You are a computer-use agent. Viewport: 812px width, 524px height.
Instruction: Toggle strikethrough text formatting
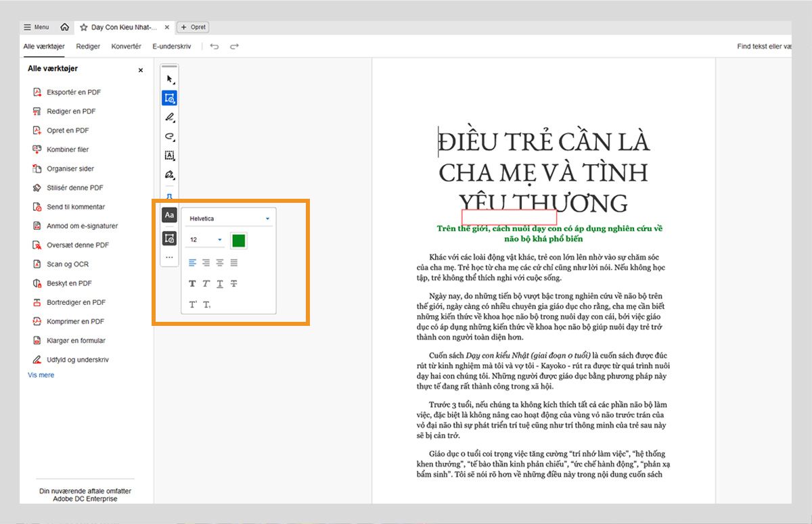pyautogui.click(x=234, y=284)
